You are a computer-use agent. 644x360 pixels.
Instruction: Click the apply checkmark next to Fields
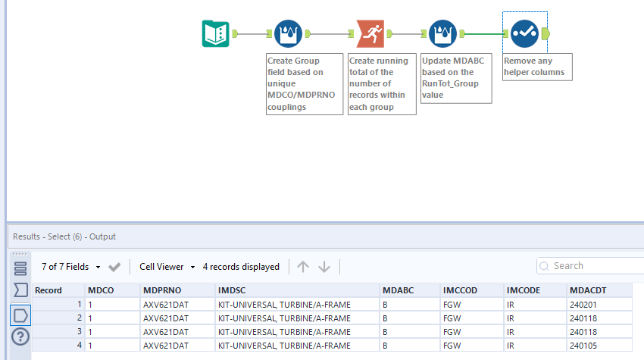pyautogui.click(x=114, y=267)
